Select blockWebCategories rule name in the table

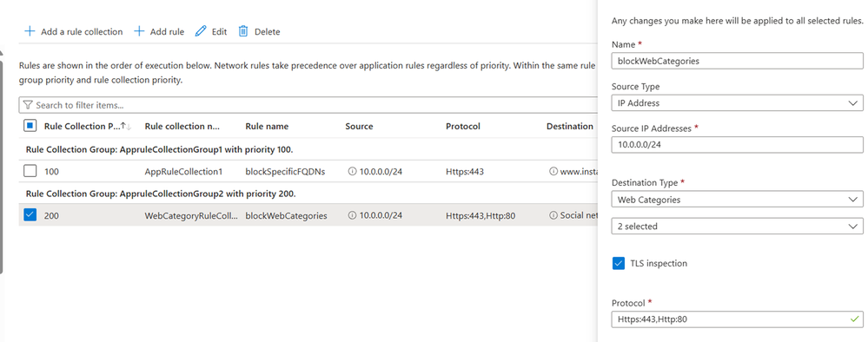pyautogui.click(x=286, y=216)
